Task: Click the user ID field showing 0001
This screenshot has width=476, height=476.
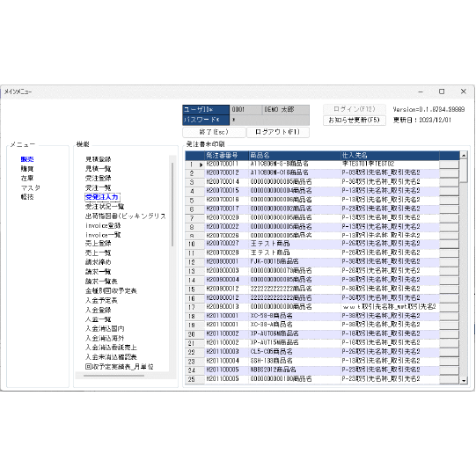Action: point(245,110)
